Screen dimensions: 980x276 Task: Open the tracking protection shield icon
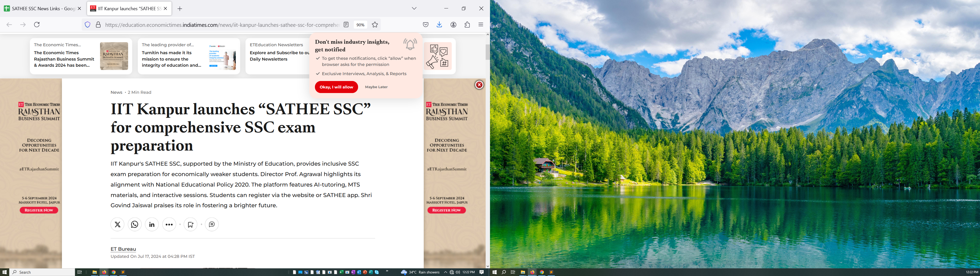coord(88,25)
